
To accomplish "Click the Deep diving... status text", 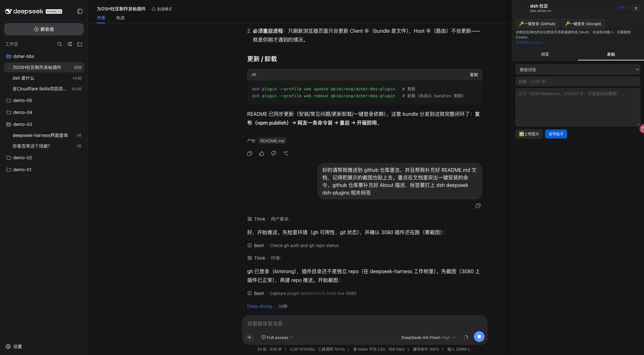I will 261,306.
